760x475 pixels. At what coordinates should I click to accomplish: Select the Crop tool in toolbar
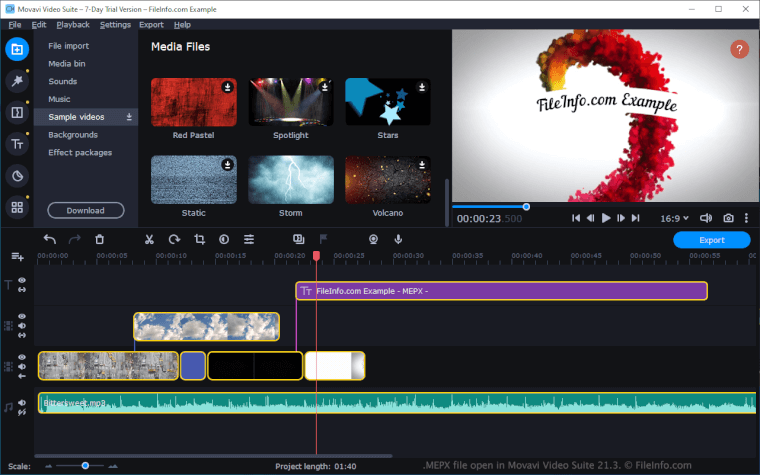tap(199, 239)
